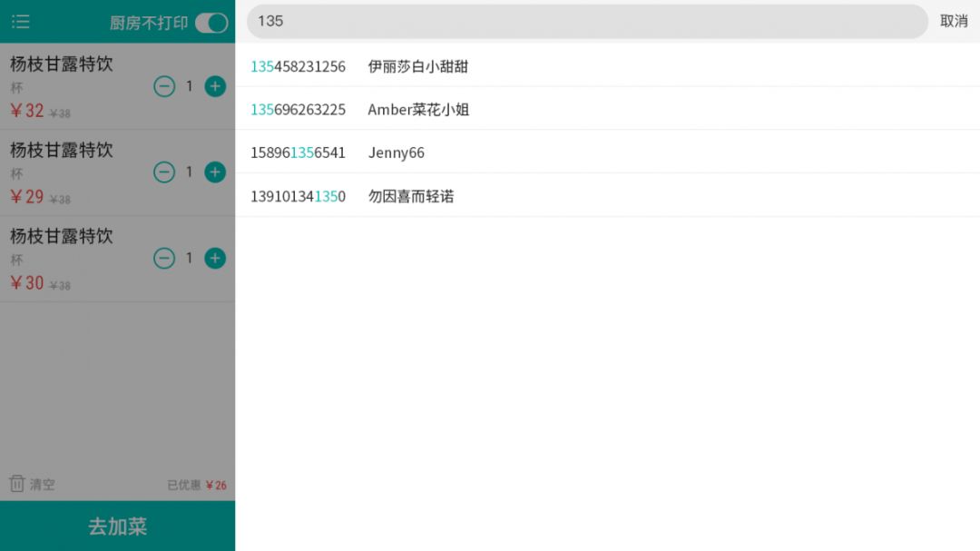
Task: Select member 伊丽莎白小甜甜 from results
Action: [417, 66]
